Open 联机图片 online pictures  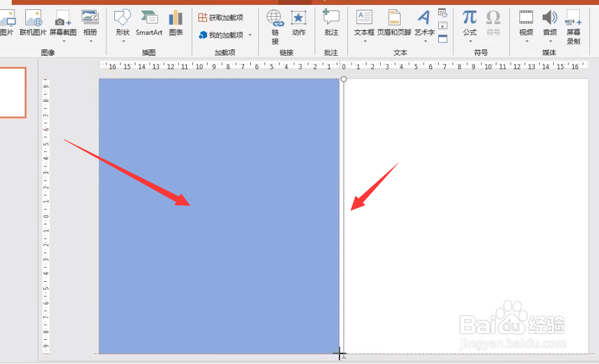click(x=33, y=22)
